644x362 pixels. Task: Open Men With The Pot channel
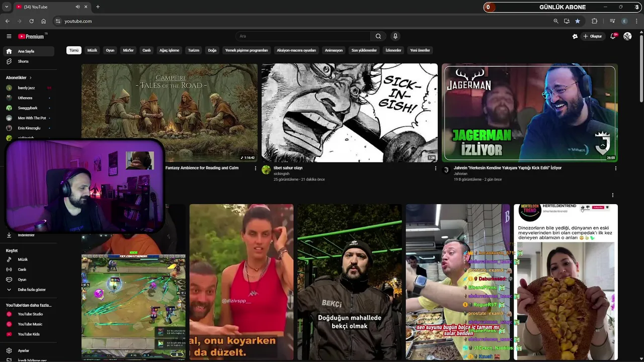[30, 118]
